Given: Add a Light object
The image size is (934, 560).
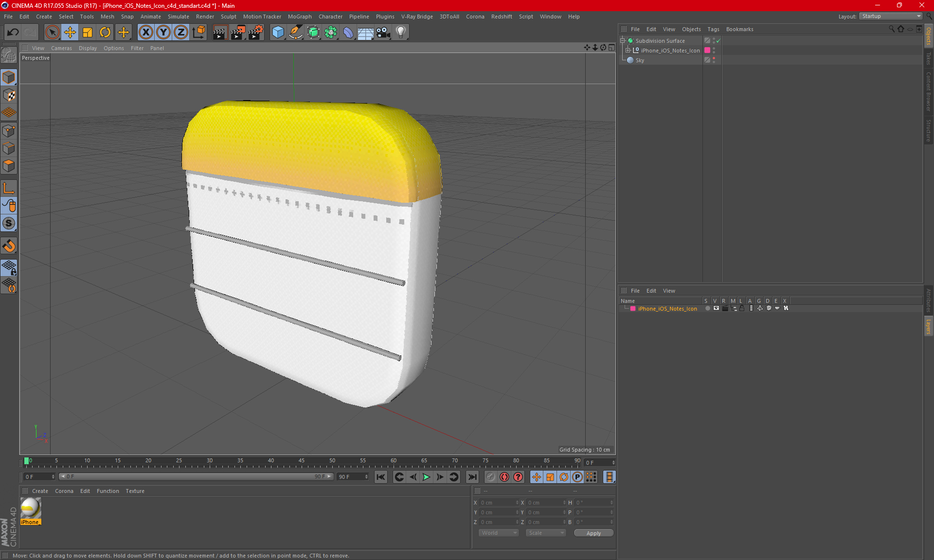Looking at the screenshot, I should (401, 32).
